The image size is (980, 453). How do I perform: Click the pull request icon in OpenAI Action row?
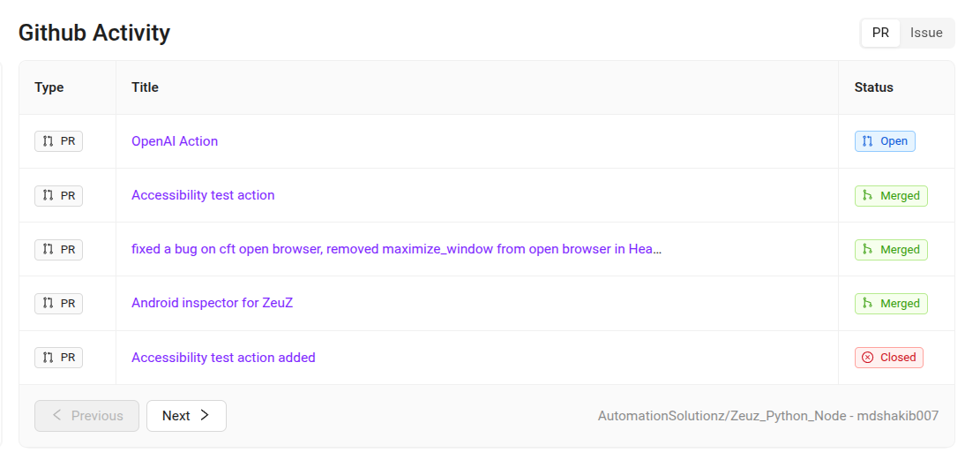(x=49, y=141)
